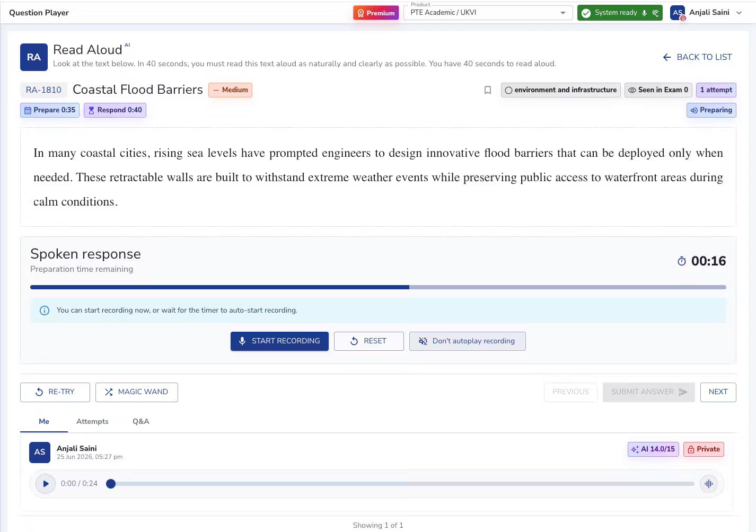Click the stopwatch icon beside 00:16
The height and width of the screenshot is (532, 756).
[x=682, y=261]
